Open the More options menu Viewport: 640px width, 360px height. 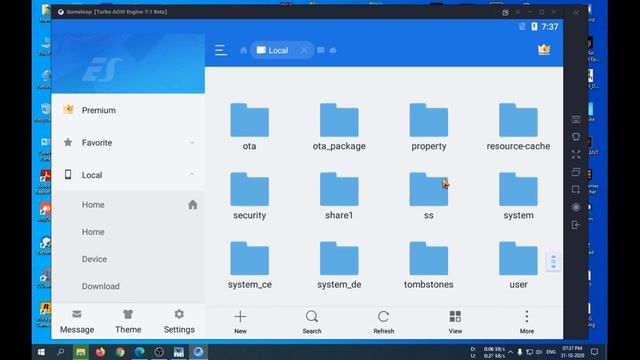(x=527, y=322)
